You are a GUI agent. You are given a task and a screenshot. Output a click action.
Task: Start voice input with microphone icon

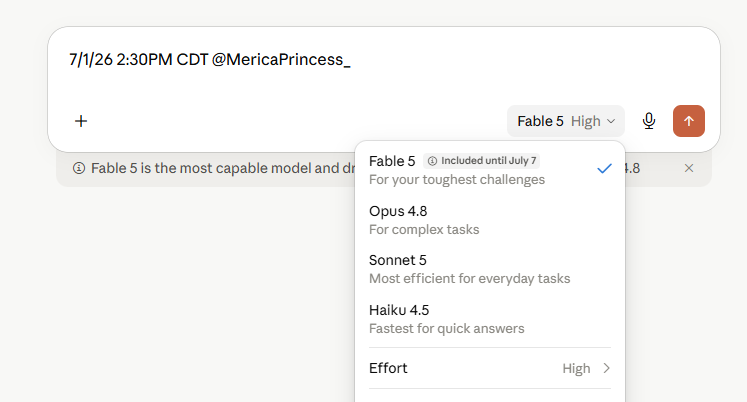coord(648,121)
